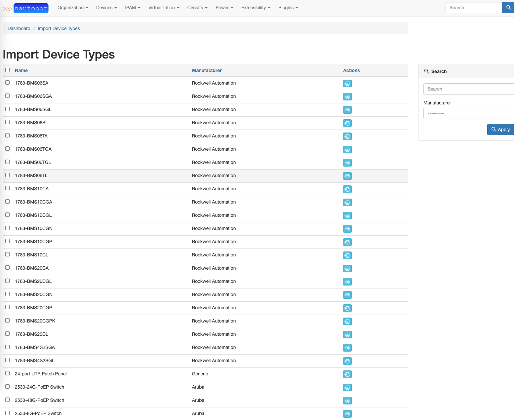Sort the table by the Name column
Image resolution: width=514 pixels, height=420 pixels.
click(x=21, y=70)
